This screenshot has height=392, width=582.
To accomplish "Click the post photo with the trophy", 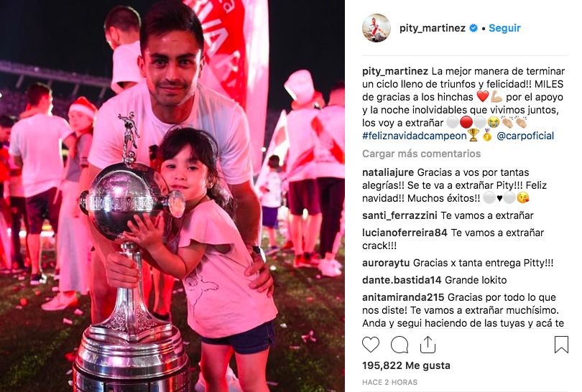I will point(172,196).
